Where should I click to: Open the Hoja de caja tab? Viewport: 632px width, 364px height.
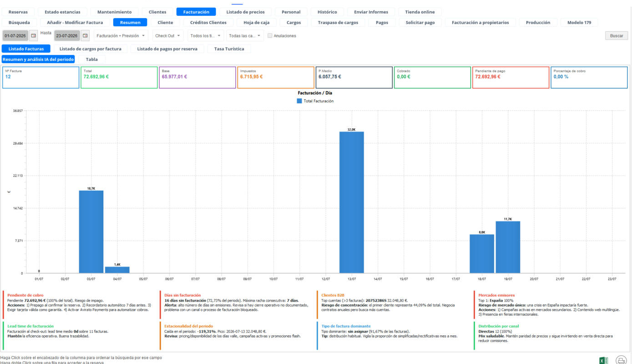[x=257, y=22]
